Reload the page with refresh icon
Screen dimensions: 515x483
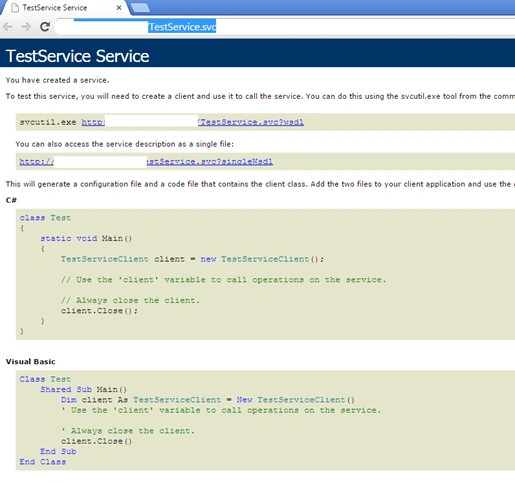(x=45, y=27)
